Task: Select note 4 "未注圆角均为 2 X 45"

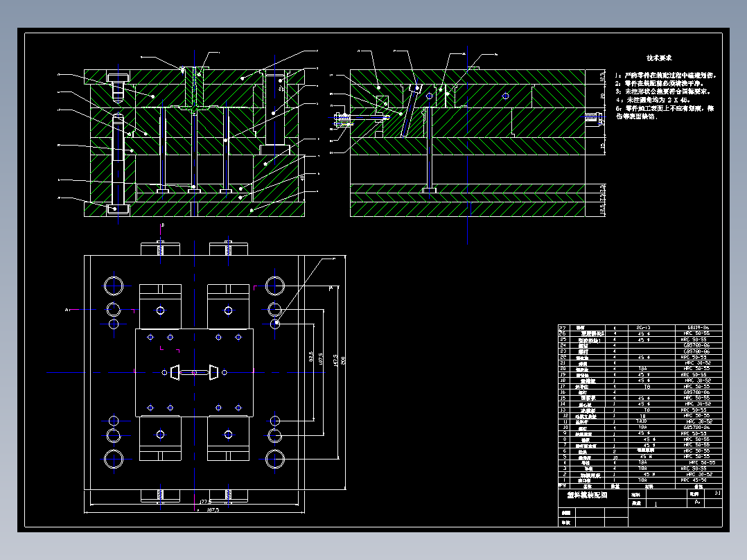Action: coord(653,100)
